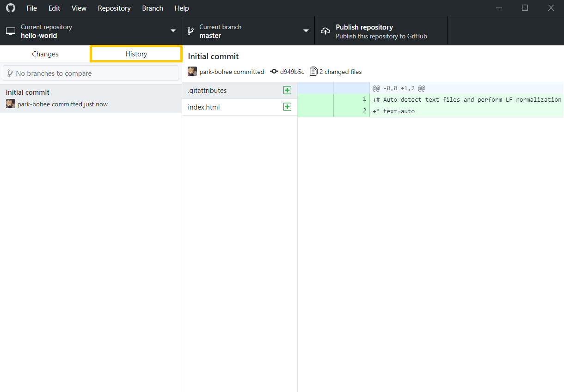Switch to the History tab
Screen dimensions: 564x392
pyautogui.click(x=136, y=54)
